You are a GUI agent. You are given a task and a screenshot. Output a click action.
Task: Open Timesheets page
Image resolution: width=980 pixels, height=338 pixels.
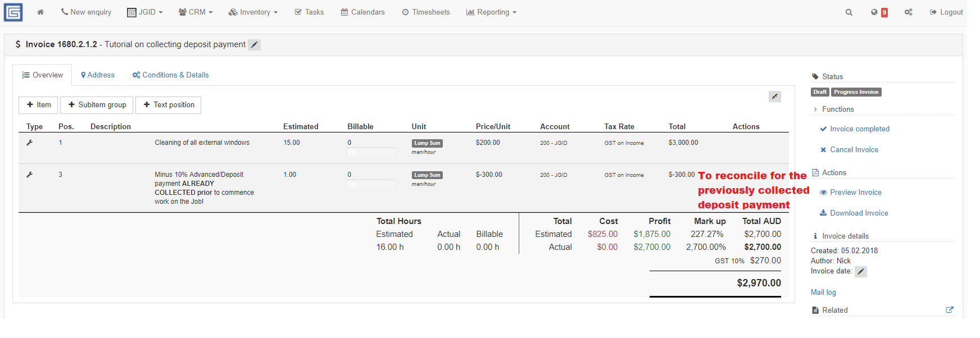click(x=426, y=12)
